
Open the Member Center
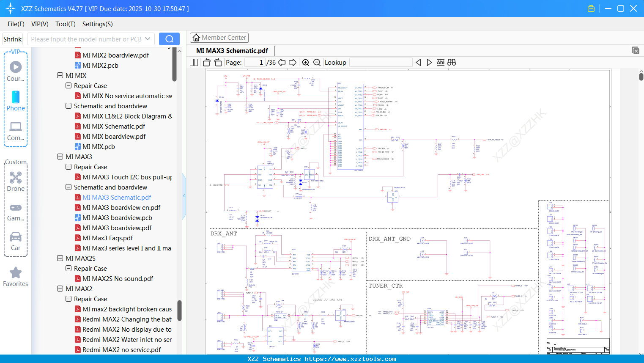coord(219,37)
